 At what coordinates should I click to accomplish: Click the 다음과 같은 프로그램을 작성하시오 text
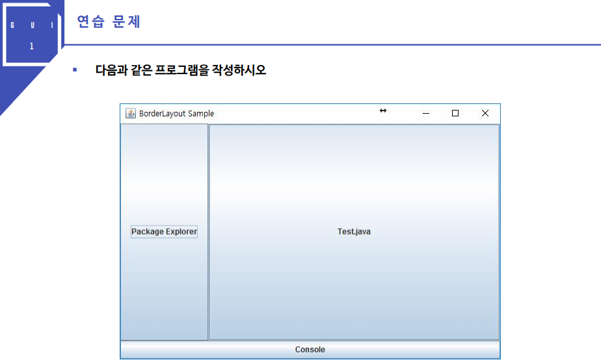[x=181, y=70]
